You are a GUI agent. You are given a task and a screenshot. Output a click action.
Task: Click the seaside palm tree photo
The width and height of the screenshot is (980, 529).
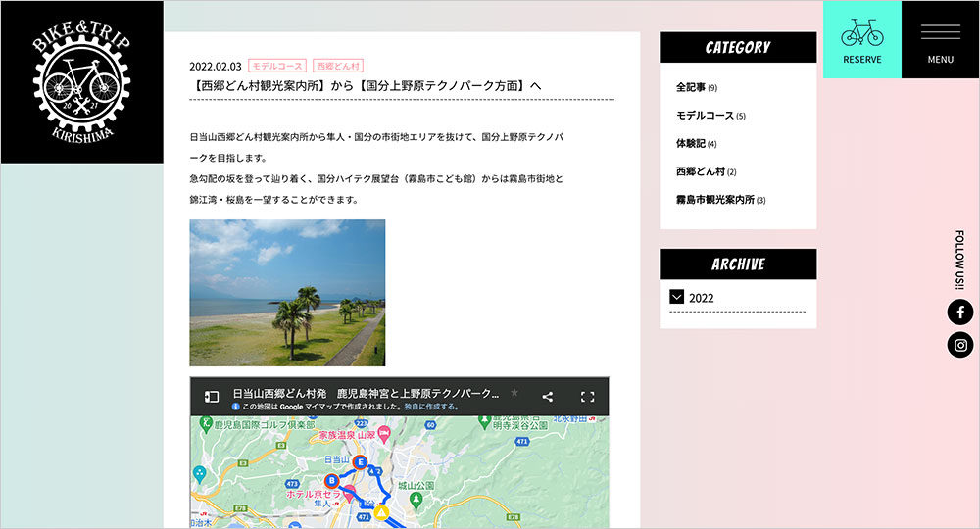tap(287, 292)
